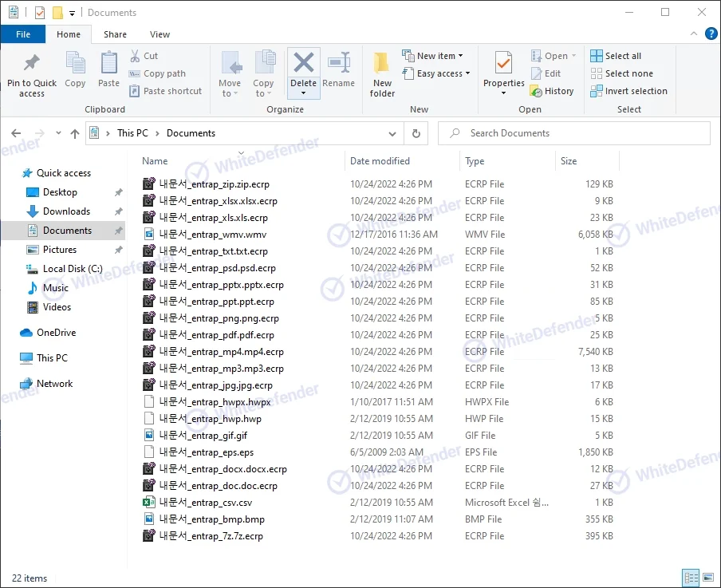
Task: Click the Pin to Quick access icon
Action: point(32,64)
